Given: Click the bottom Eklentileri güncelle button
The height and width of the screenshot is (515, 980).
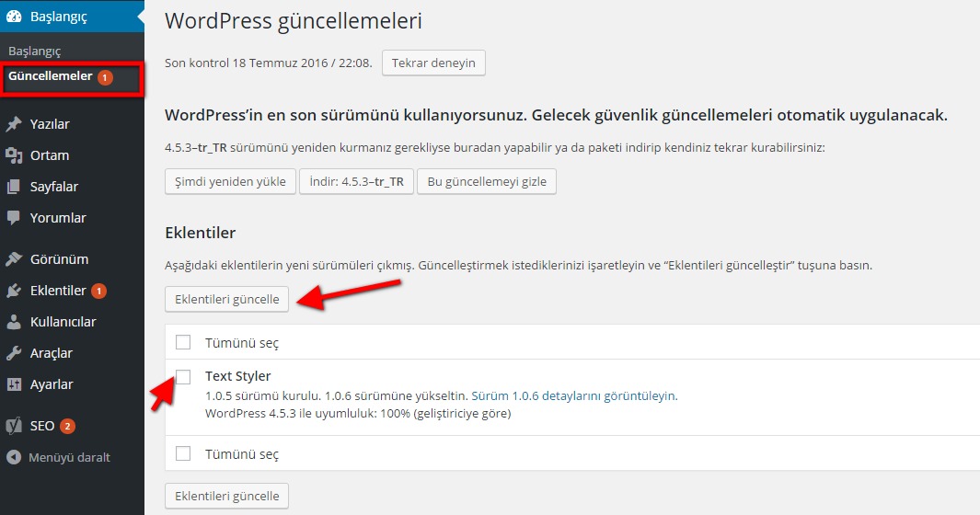Looking at the screenshot, I should pyautogui.click(x=227, y=496).
